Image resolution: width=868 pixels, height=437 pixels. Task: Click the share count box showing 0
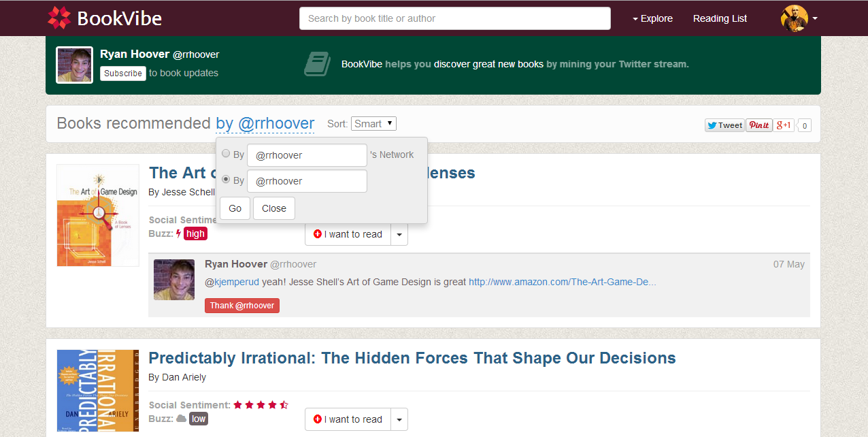pyautogui.click(x=804, y=125)
